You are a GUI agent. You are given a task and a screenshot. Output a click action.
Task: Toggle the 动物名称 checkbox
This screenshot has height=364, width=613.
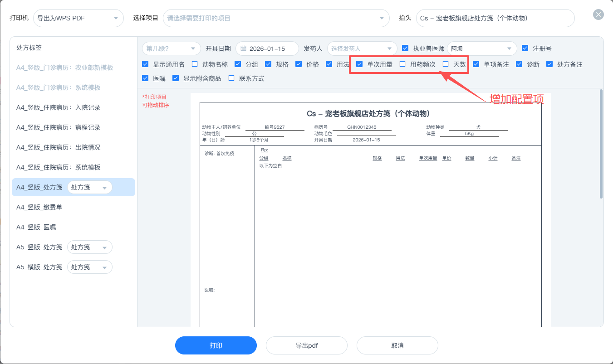(x=195, y=64)
